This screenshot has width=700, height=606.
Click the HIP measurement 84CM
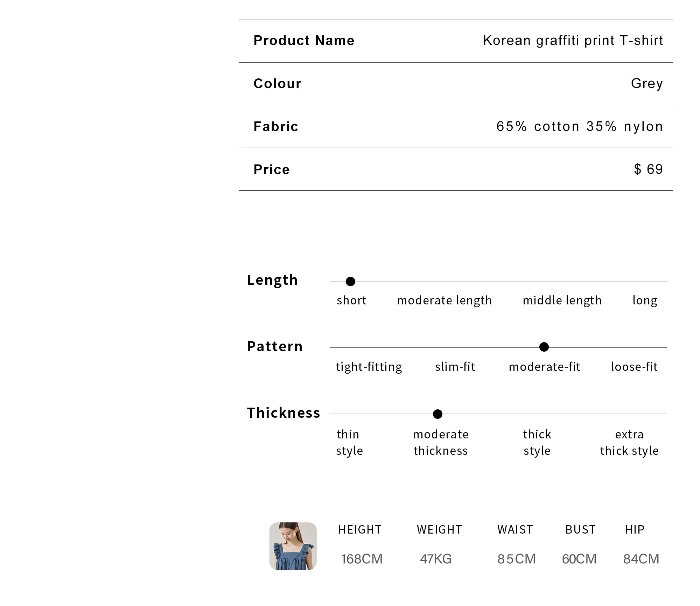pos(641,559)
